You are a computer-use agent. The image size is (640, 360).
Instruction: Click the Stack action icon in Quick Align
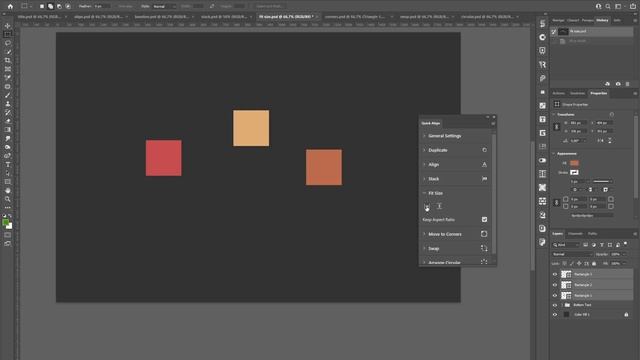(484, 179)
